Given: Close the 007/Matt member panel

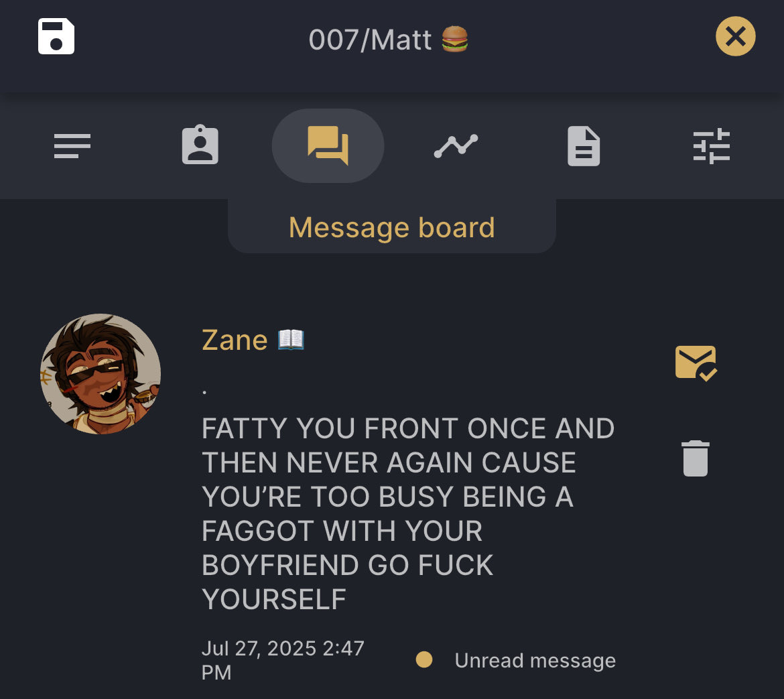Looking at the screenshot, I should point(735,36).
